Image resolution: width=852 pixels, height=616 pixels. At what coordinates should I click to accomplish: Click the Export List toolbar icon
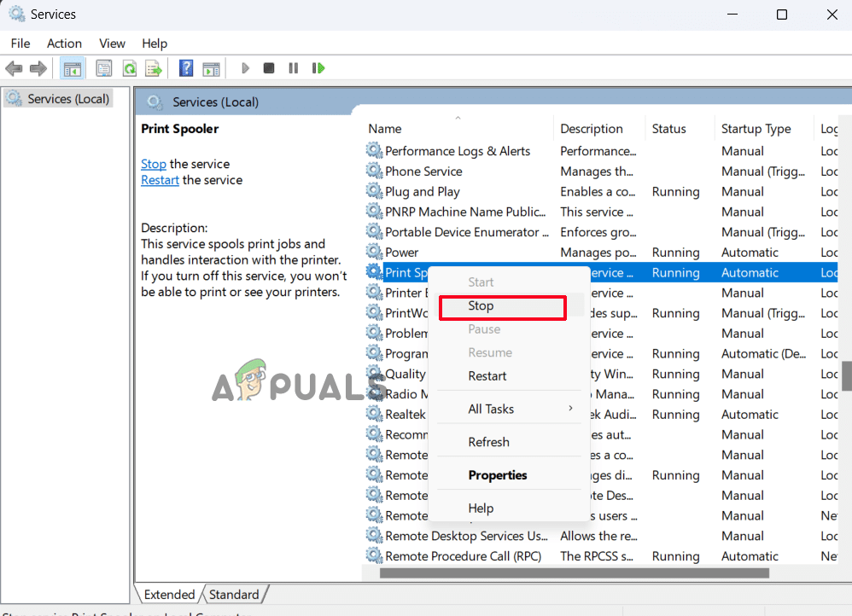pyautogui.click(x=154, y=68)
